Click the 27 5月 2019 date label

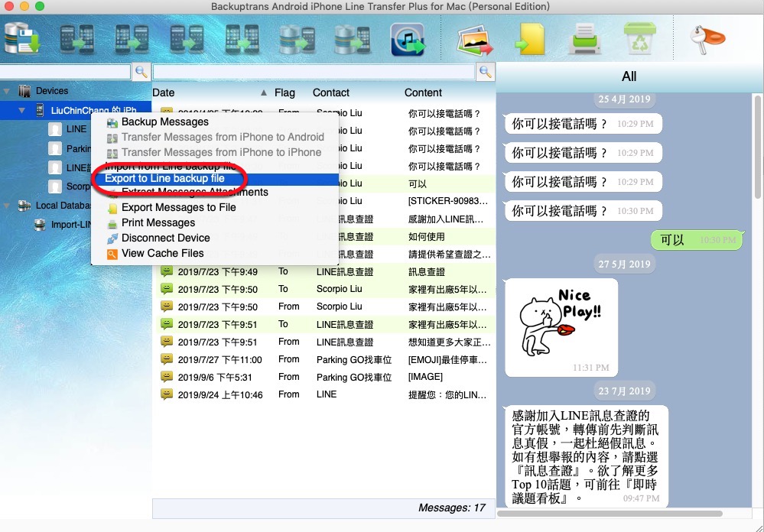(624, 264)
